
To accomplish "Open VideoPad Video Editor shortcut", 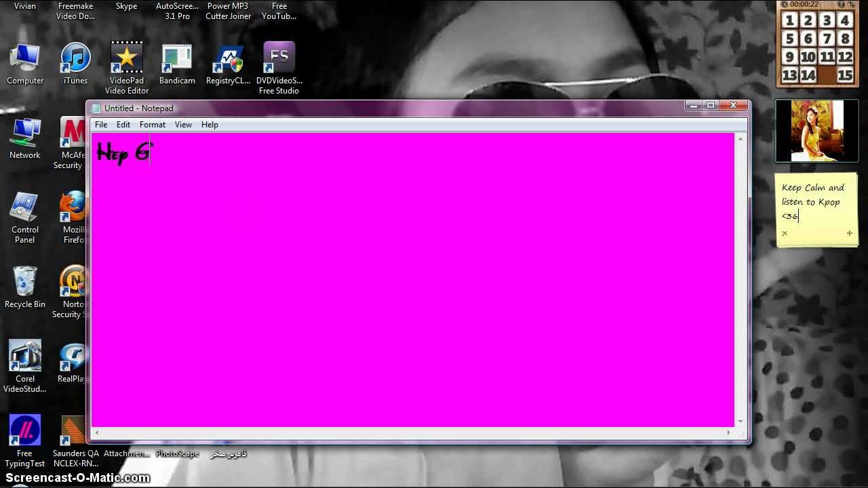I will tap(127, 68).
